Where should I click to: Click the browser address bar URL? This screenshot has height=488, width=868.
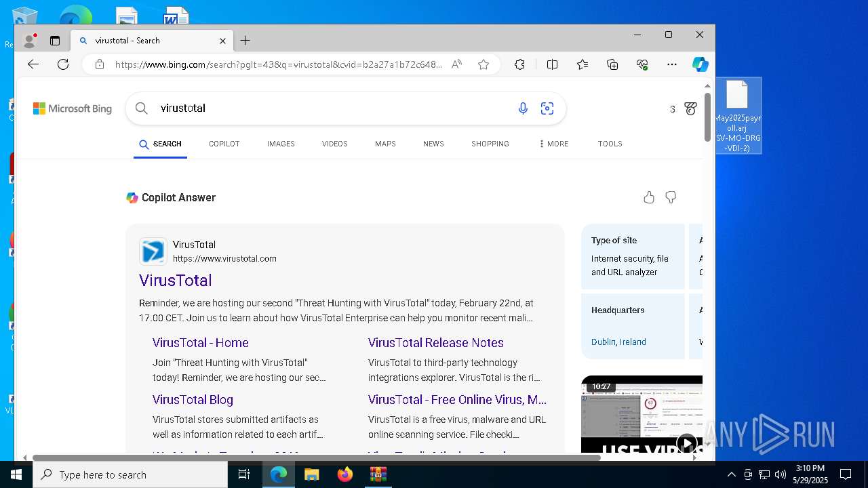coord(278,64)
